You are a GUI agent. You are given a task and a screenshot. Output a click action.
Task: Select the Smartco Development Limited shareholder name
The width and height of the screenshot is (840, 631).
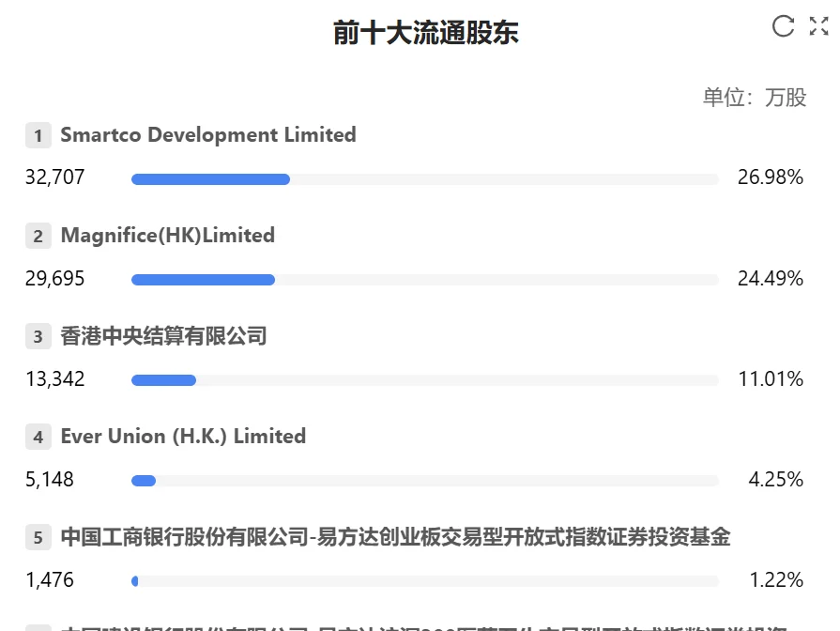click(207, 135)
